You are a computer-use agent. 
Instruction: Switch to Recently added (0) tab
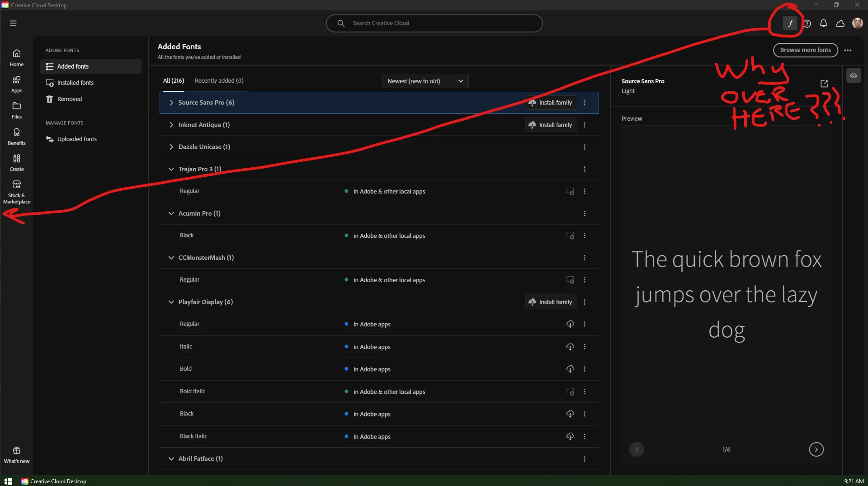click(x=219, y=80)
